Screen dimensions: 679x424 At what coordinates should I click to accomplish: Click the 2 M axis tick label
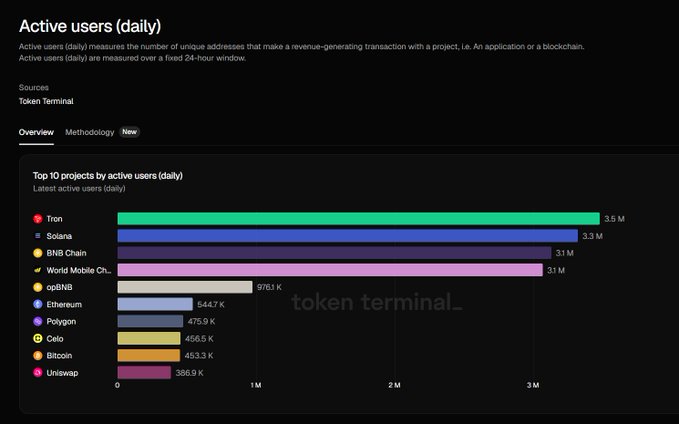pyautogui.click(x=394, y=385)
